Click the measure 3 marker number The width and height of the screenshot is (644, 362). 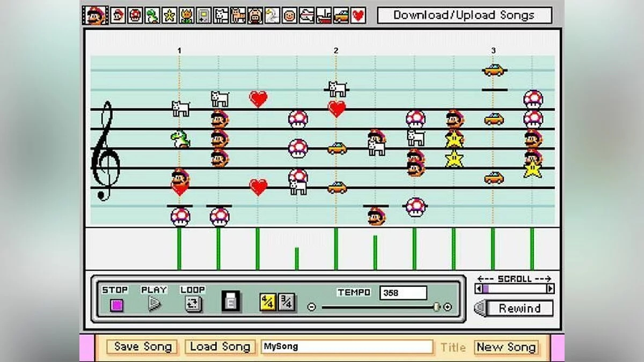[493, 50]
